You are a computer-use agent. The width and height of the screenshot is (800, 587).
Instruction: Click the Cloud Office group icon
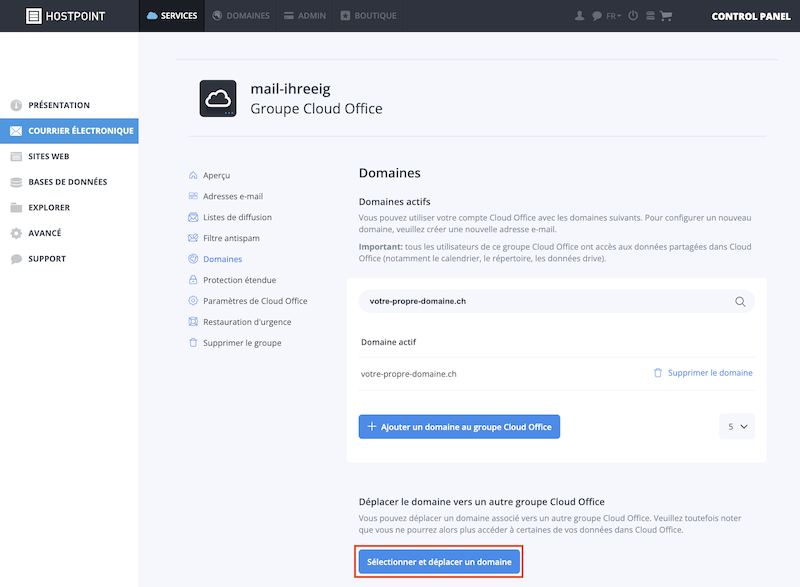click(218, 98)
